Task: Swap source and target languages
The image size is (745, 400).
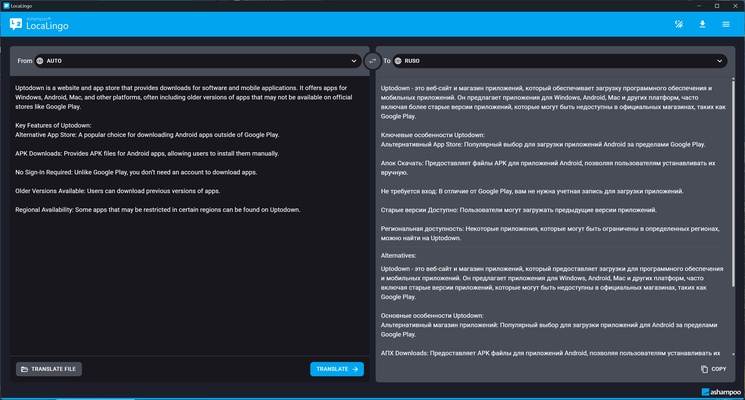Action: [x=372, y=61]
